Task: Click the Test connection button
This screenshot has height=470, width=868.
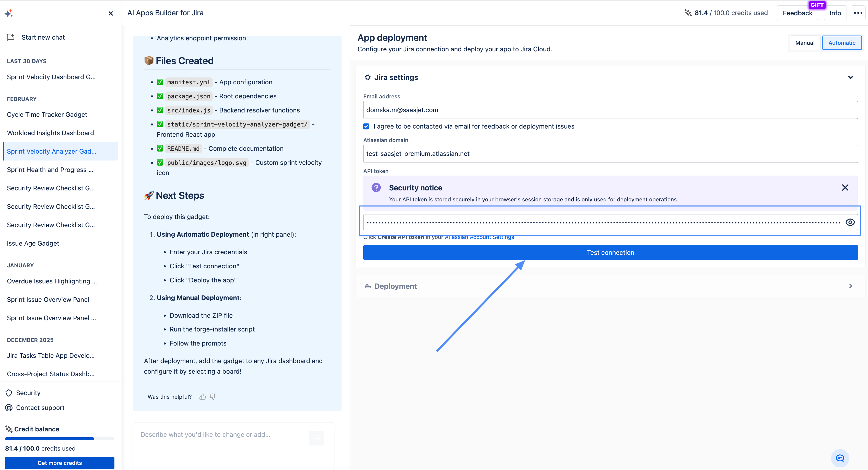Action: pyautogui.click(x=610, y=253)
